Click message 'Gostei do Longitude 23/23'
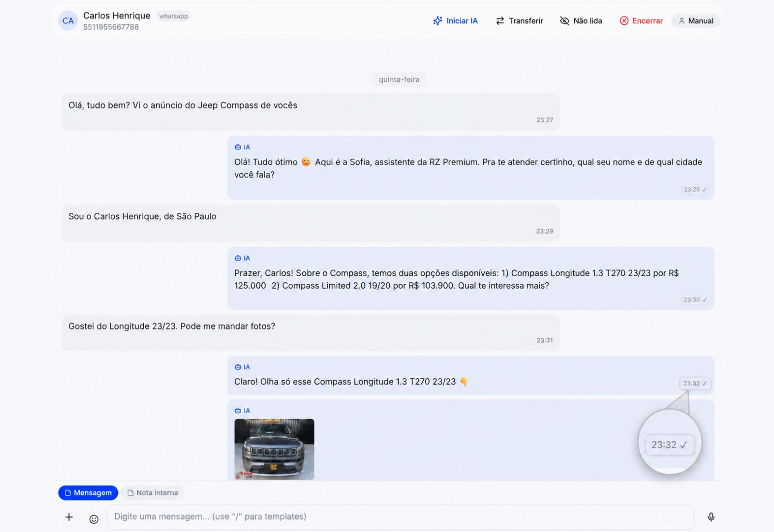The height and width of the screenshot is (532, 774). (311, 333)
